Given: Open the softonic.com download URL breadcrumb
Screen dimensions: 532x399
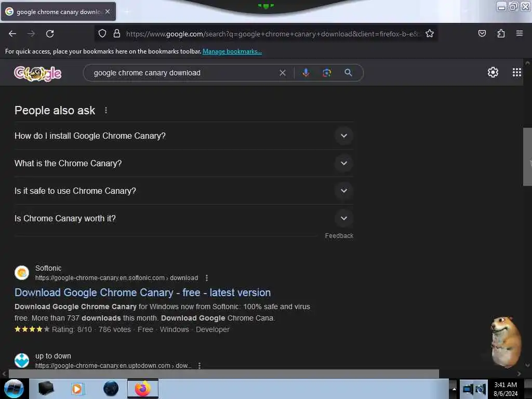Looking at the screenshot, I should (x=116, y=278).
